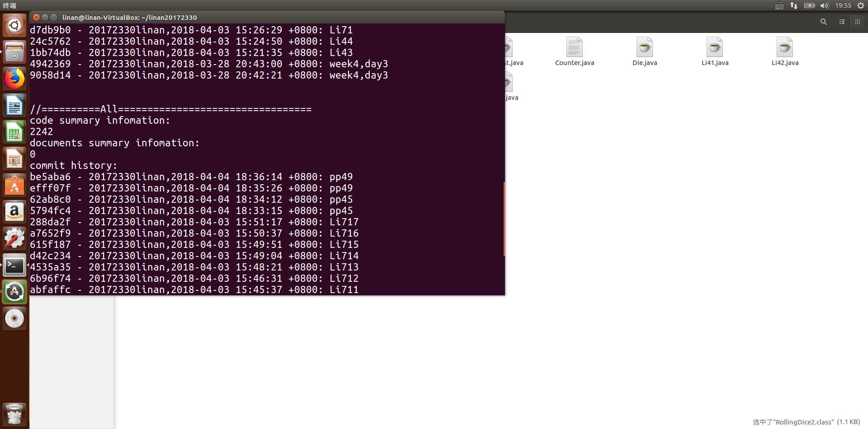The width and height of the screenshot is (868, 429).
Task: Click terminal title linan@linan-VirtualBox
Action: 129,17
